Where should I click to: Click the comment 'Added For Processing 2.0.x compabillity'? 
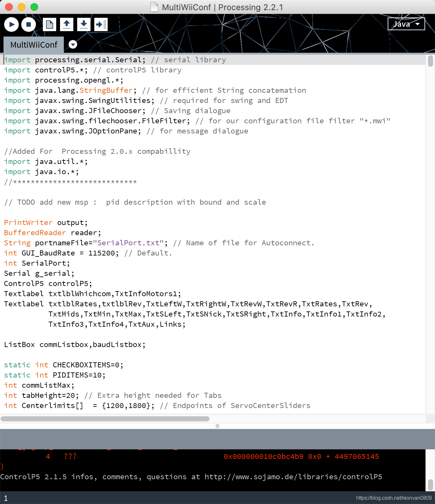point(97,152)
